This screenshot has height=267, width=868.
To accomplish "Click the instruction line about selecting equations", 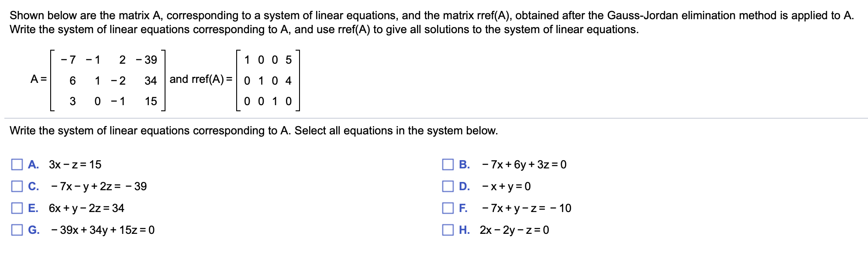I will (253, 130).
